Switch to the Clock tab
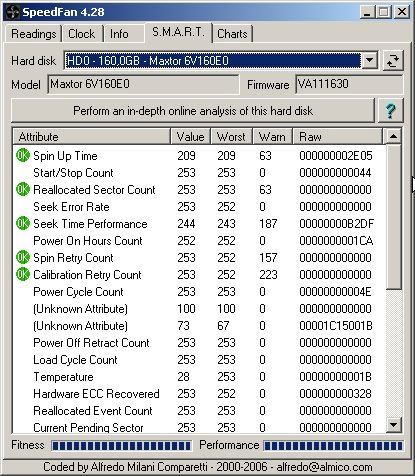 pos(82,34)
